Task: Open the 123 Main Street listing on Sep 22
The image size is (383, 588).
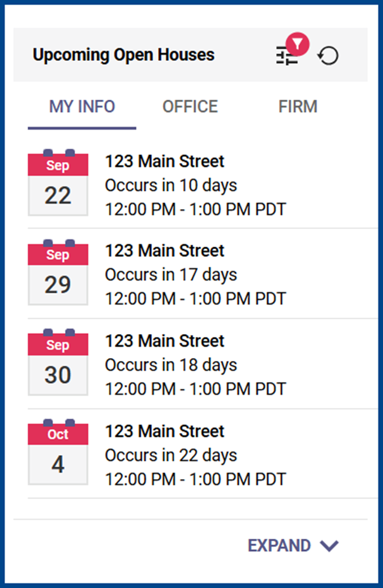Action: (165, 161)
